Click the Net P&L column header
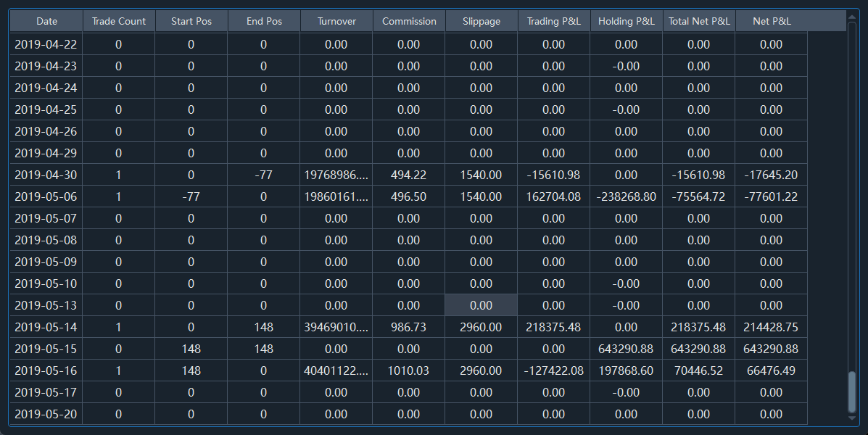This screenshot has height=435, width=868. (x=772, y=21)
